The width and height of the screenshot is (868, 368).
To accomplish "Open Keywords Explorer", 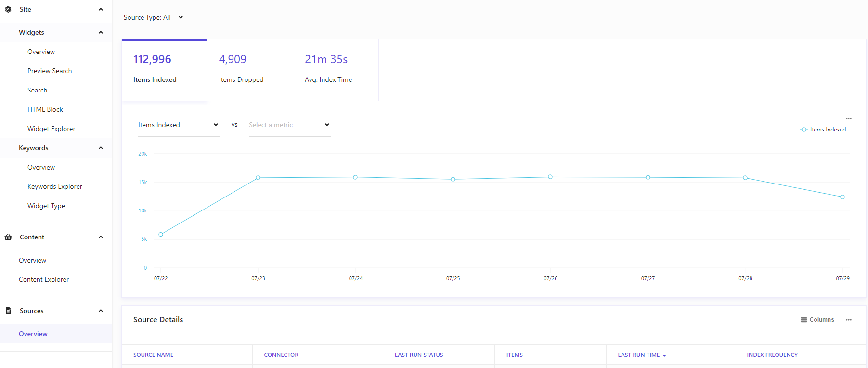I will (x=55, y=186).
